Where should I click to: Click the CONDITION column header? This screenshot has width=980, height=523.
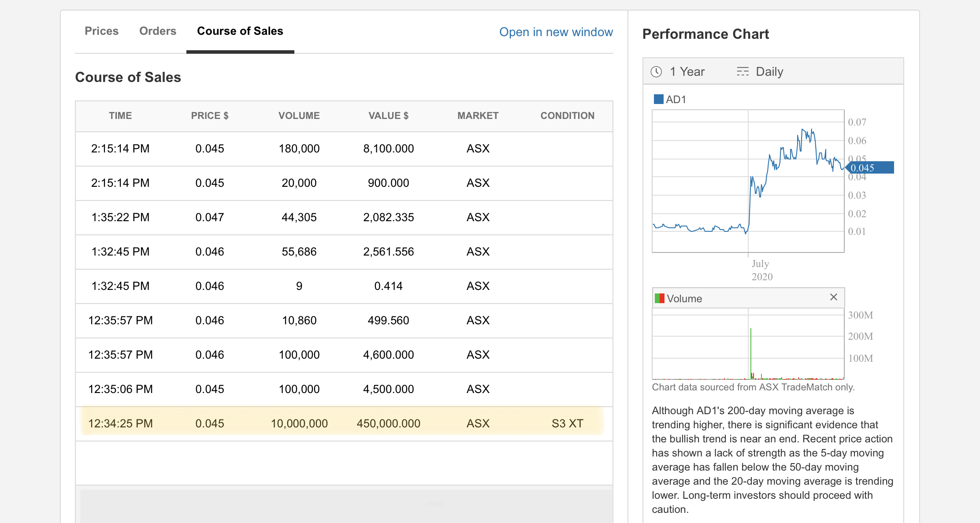coord(568,115)
